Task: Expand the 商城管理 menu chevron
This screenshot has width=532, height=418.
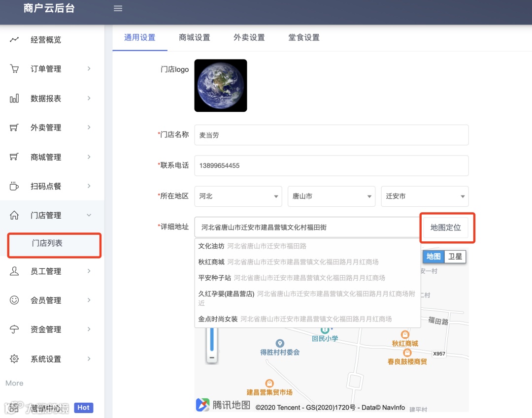Action: pos(89,157)
